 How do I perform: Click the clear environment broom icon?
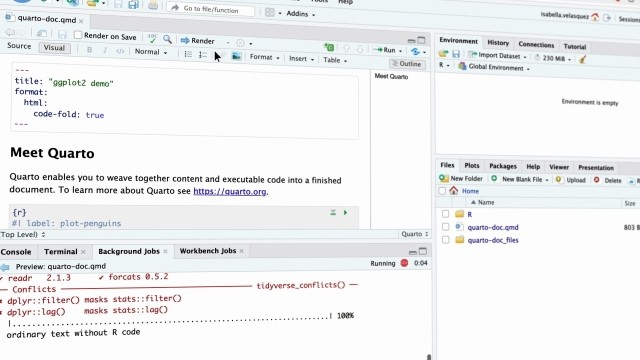pos(583,59)
